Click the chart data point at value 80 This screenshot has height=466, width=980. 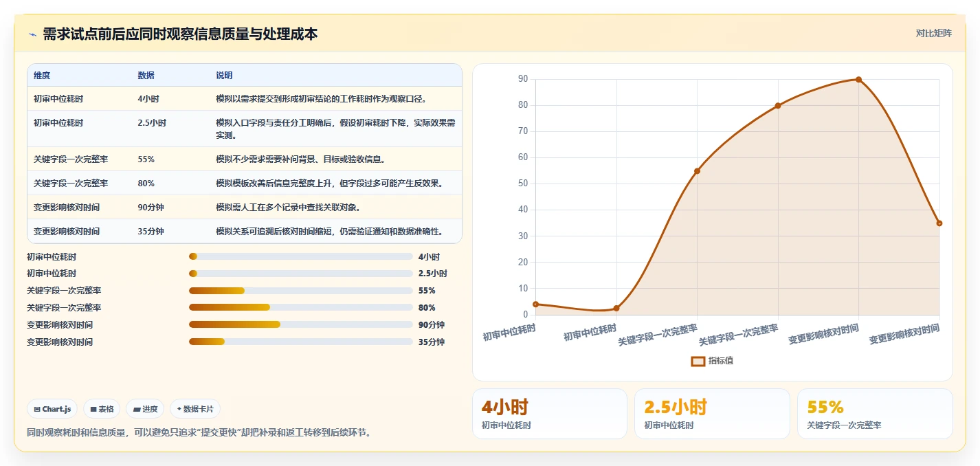click(778, 106)
